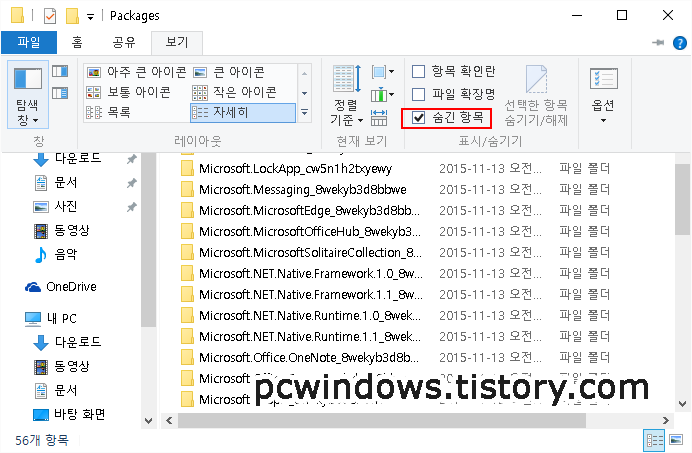Open the Group by dropdown icon
The image size is (692, 453).
pyautogui.click(x=382, y=72)
